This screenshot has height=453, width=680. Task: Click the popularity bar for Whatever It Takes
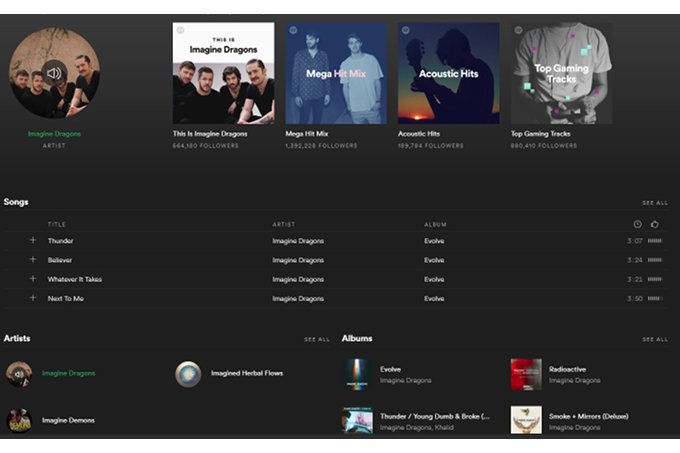[x=655, y=279]
